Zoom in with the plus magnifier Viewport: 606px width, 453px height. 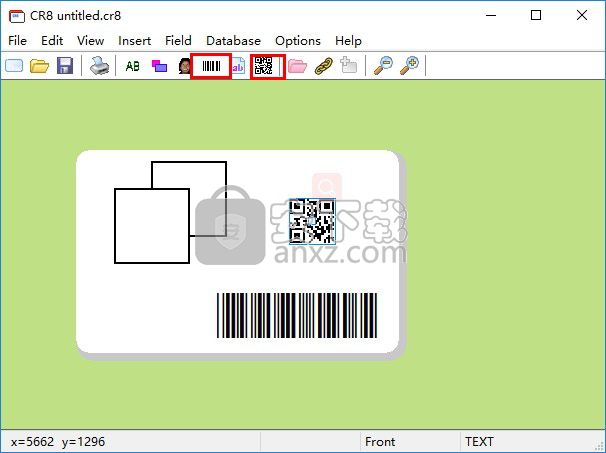click(409, 66)
